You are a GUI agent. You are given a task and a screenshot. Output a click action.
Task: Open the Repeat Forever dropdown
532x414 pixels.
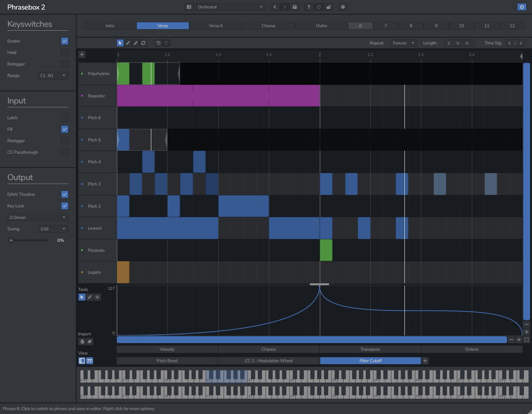click(x=404, y=43)
